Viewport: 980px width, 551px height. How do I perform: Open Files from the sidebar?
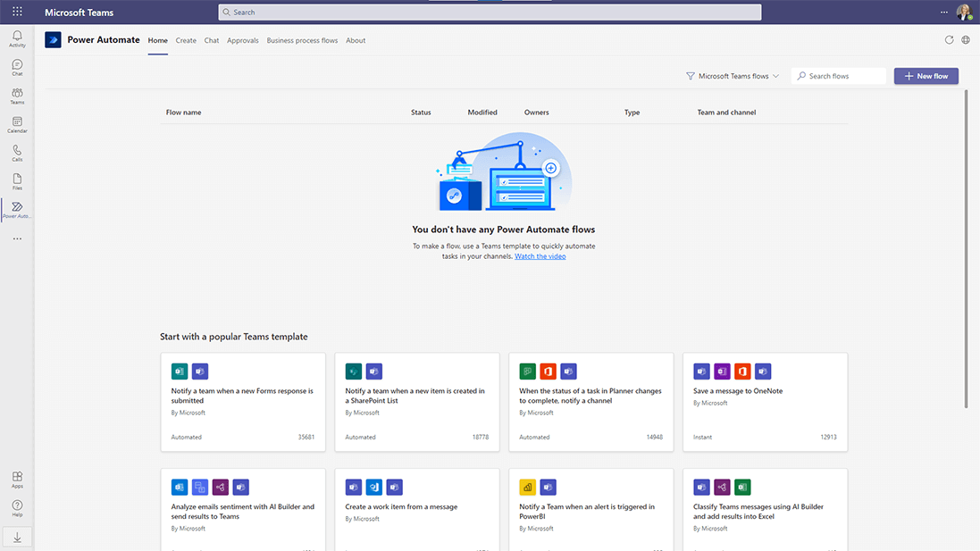pos(16,181)
